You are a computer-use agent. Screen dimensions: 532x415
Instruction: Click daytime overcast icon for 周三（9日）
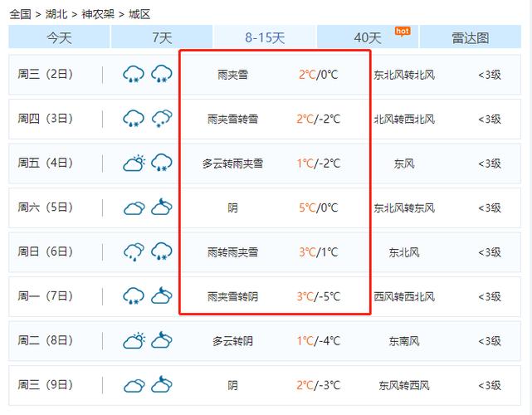(134, 385)
